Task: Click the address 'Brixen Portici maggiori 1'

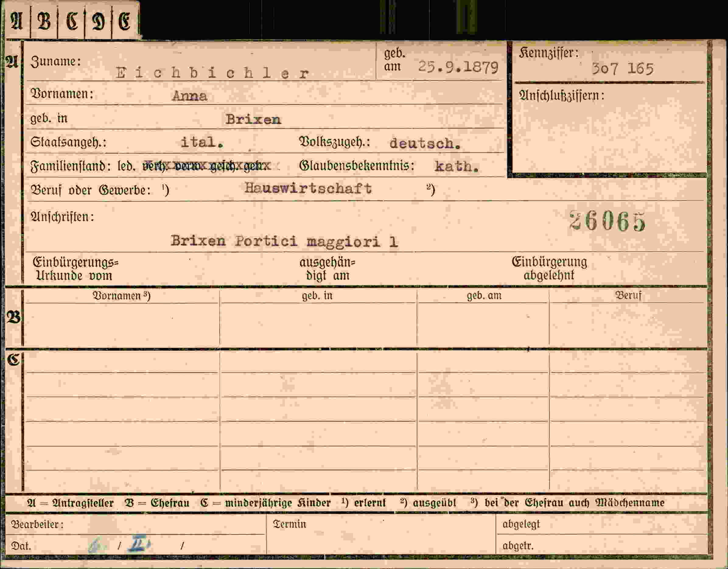Action: 284,241
